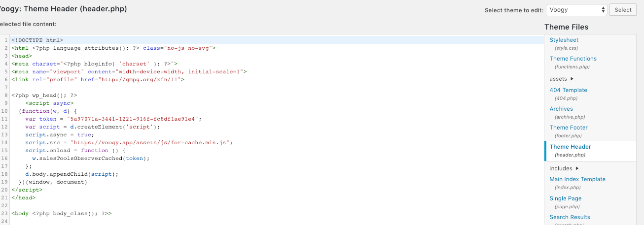Click the d.createElement('script') line
The height and width of the screenshot is (225, 644).
tap(93, 127)
